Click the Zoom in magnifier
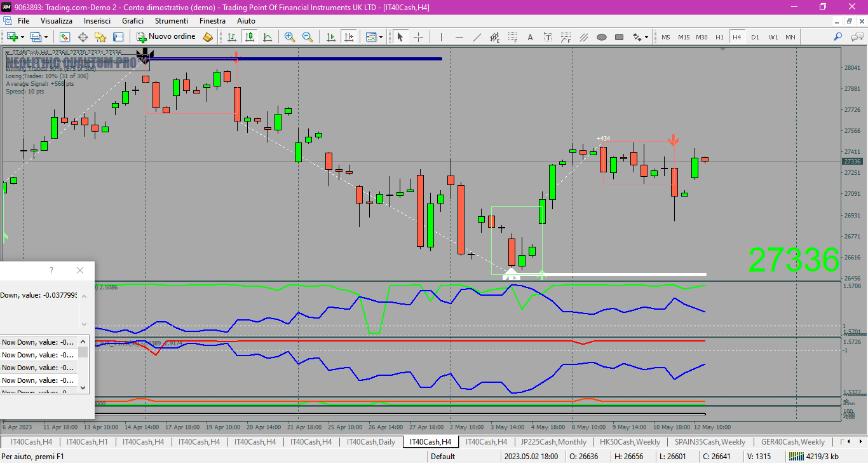 pyautogui.click(x=290, y=37)
